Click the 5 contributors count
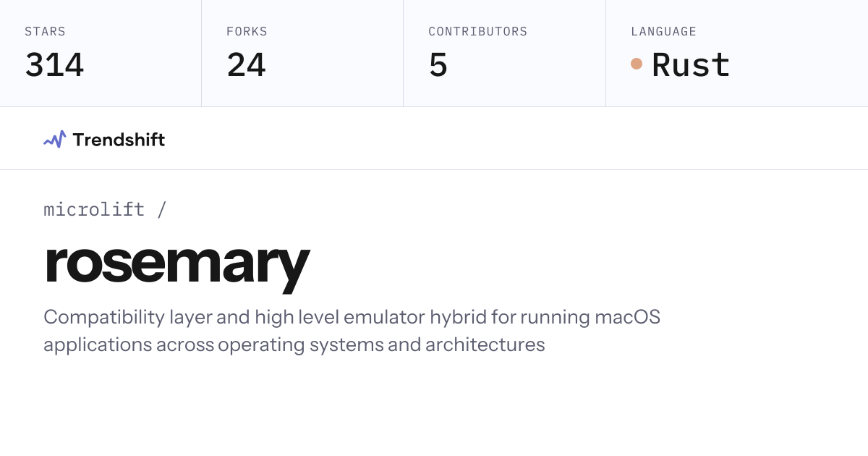Viewport: 868px width, 456px height. [438, 65]
